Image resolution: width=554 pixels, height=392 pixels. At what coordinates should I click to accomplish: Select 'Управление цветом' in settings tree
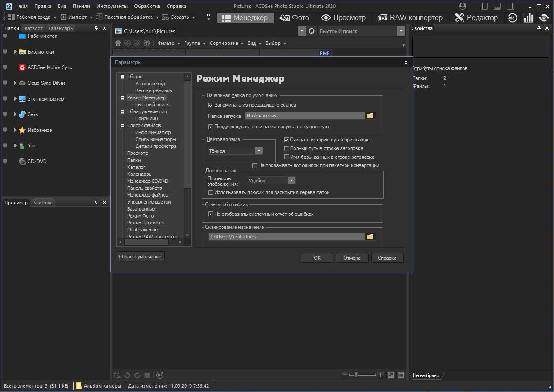[149, 202]
